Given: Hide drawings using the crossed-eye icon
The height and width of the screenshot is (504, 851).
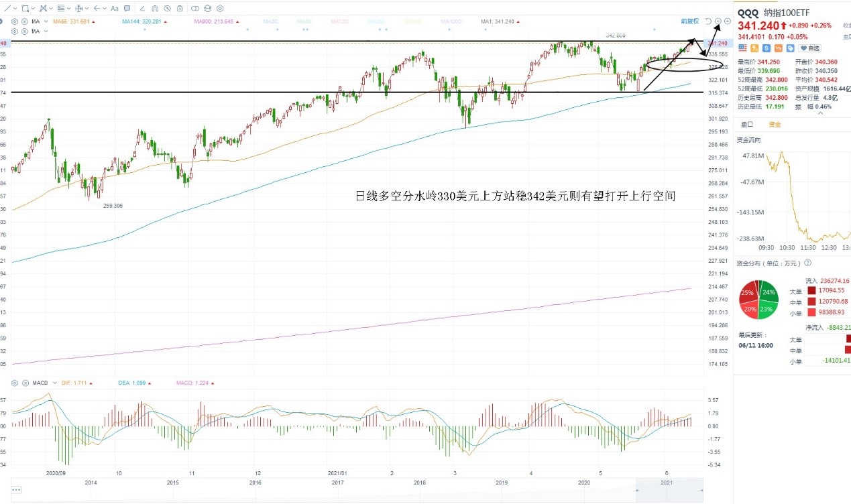Looking at the screenshot, I should pyautogui.click(x=167, y=9).
